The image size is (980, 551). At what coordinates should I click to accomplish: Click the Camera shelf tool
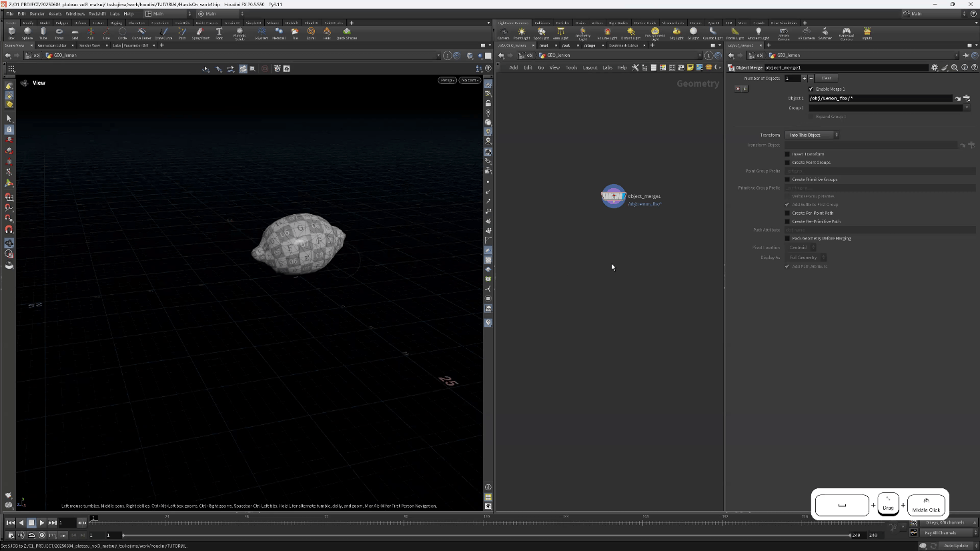coord(504,32)
